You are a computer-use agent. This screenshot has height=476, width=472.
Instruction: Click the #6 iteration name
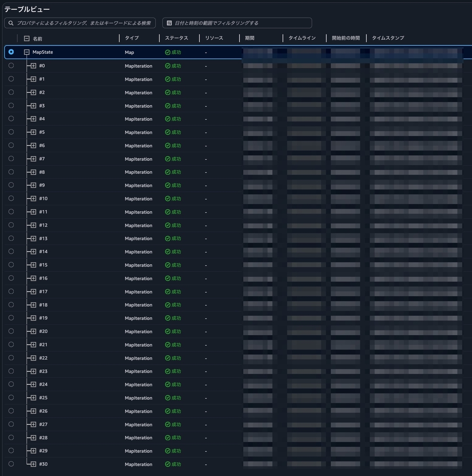[42, 146]
